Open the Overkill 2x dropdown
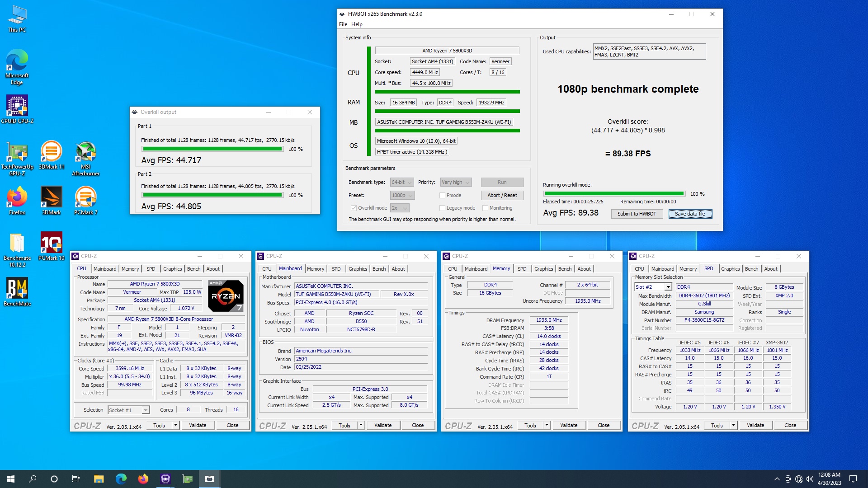 click(400, 208)
